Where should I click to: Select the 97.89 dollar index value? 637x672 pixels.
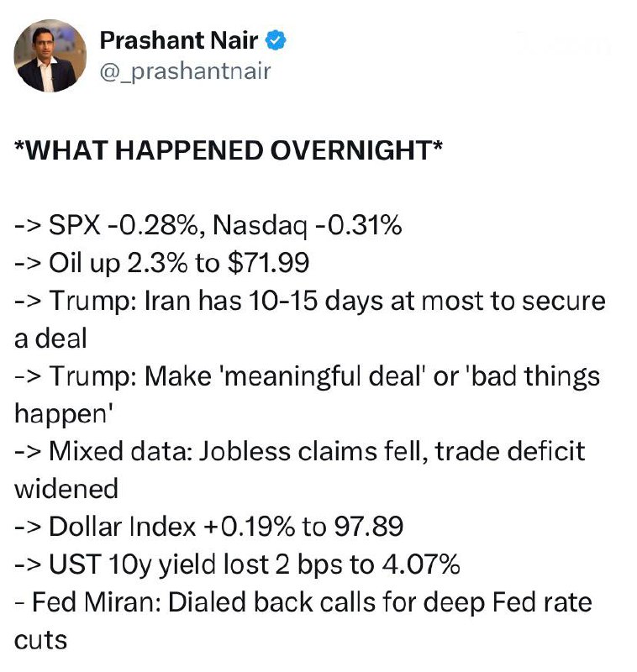tap(369, 526)
